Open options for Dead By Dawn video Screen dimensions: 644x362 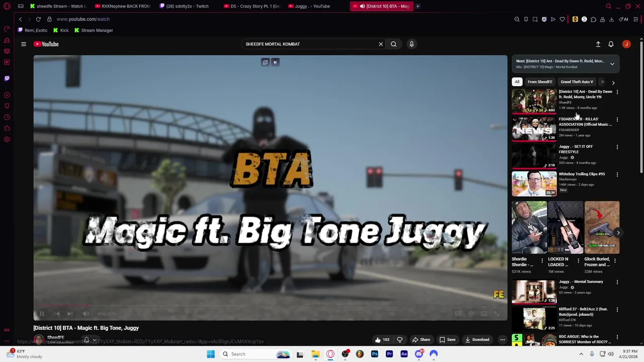tap(617, 93)
